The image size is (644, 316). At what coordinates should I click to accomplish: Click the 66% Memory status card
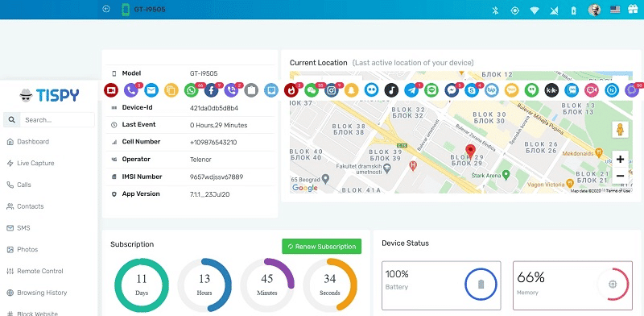572,285
